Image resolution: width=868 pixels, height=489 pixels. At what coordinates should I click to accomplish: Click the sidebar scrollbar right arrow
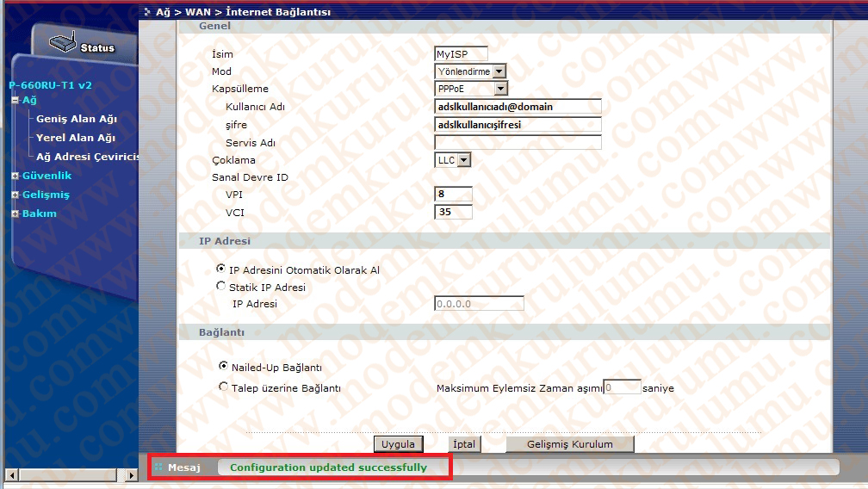pyautogui.click(x=131, y=474)
